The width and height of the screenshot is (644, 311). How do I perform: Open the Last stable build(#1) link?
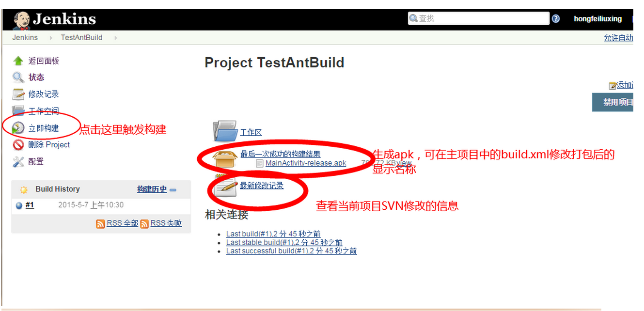click(x=284, y=242)
